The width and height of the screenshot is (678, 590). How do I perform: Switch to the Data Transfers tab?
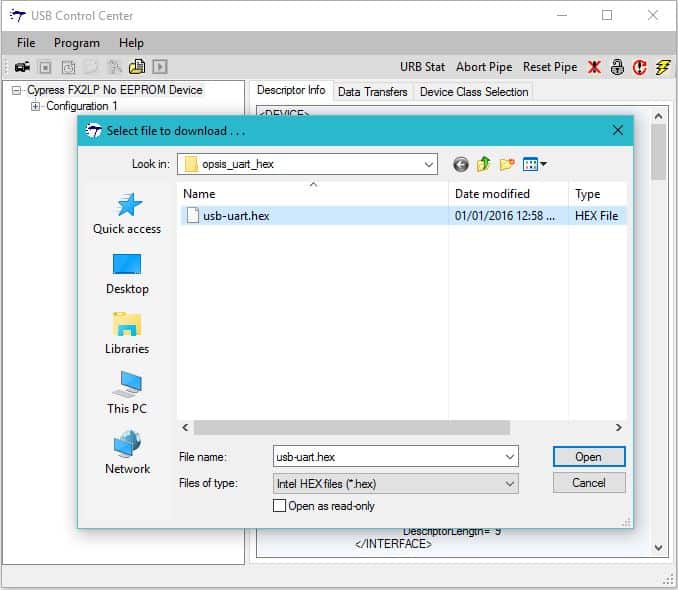pyautogui.click(x=372, y=92)
